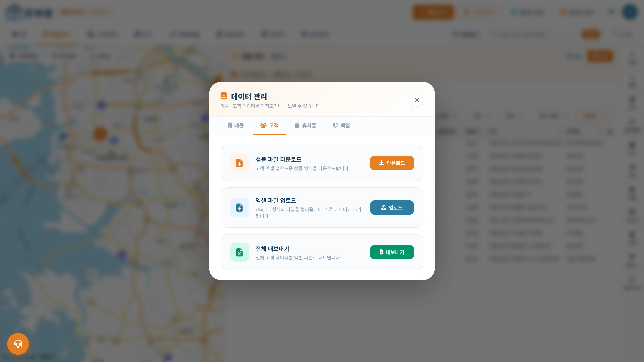Click the 전체 내보내기 title
This screenshot has height=362, width=644.
[272, 249]
